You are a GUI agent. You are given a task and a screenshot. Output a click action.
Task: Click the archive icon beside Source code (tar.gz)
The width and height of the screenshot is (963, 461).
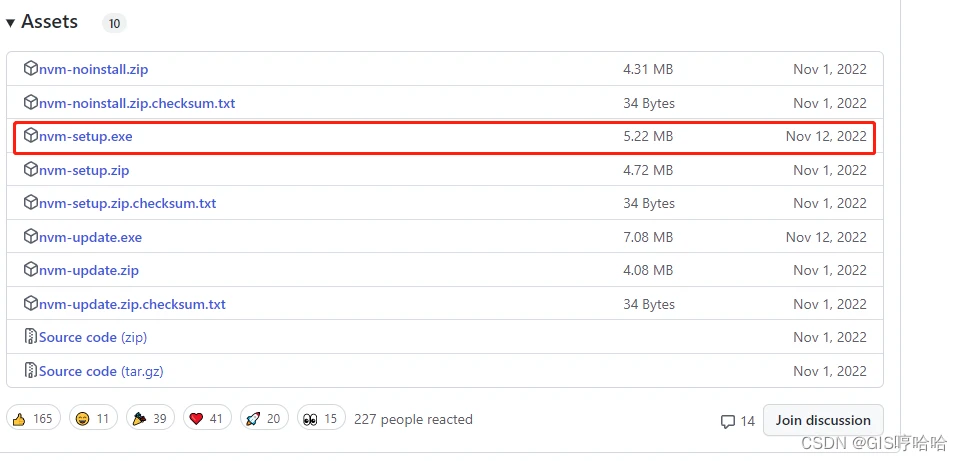(x=31, y=370)
